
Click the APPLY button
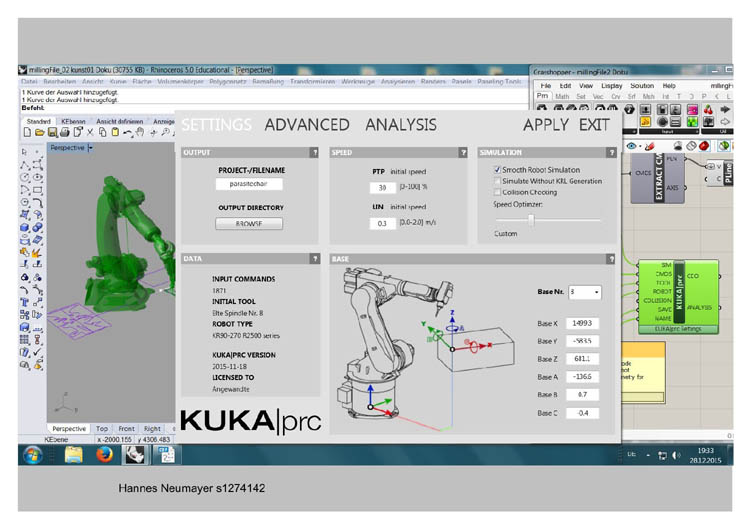click(x=546, y=125)
